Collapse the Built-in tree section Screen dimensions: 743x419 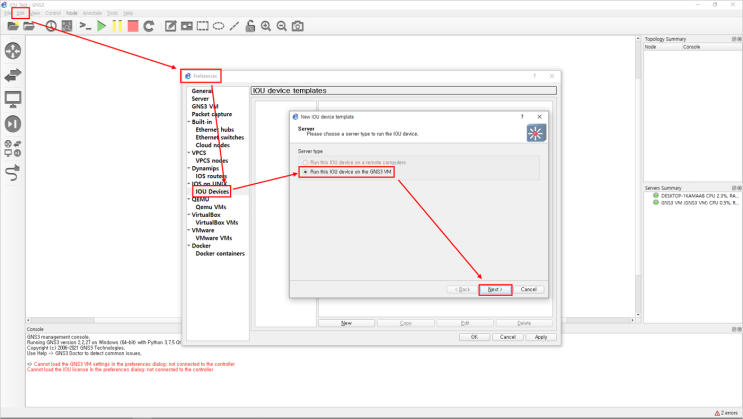click(x=189, y=122)
